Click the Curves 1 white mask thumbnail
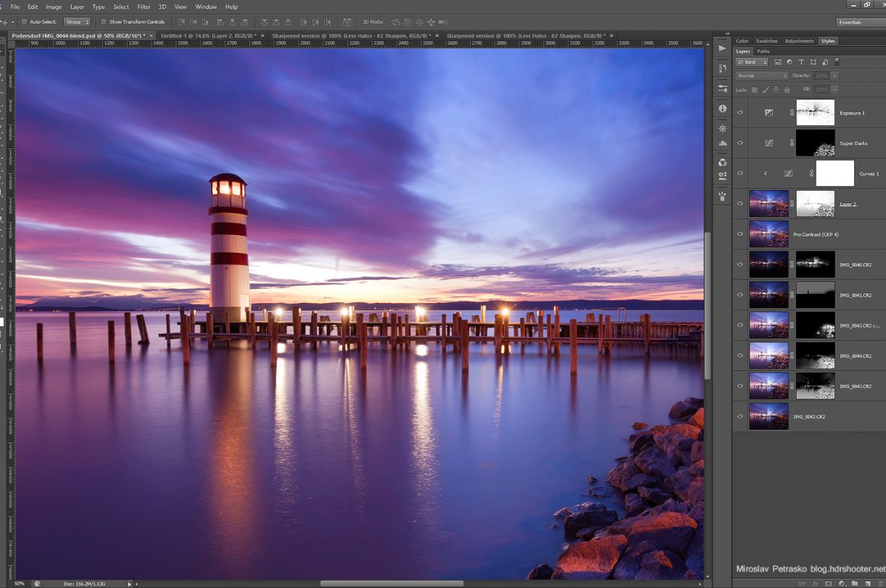The width and height of the screenshot is (886, 588). click(x=834, y=173)
